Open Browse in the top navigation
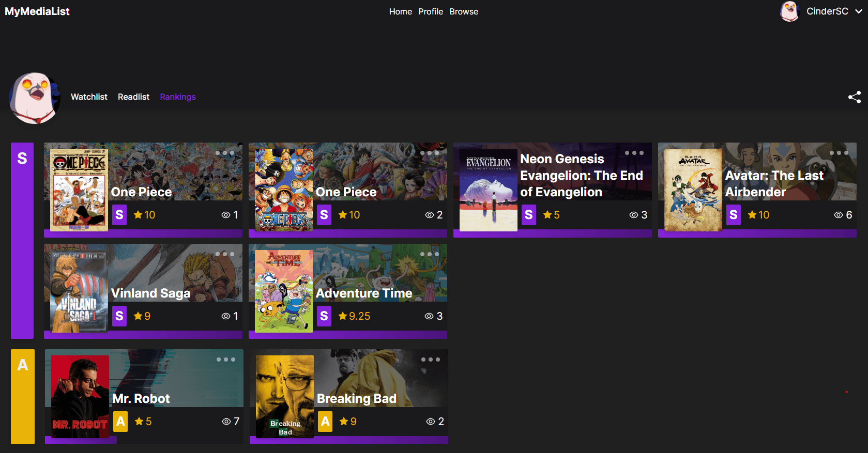868x453 pixels. click(464, 11)
